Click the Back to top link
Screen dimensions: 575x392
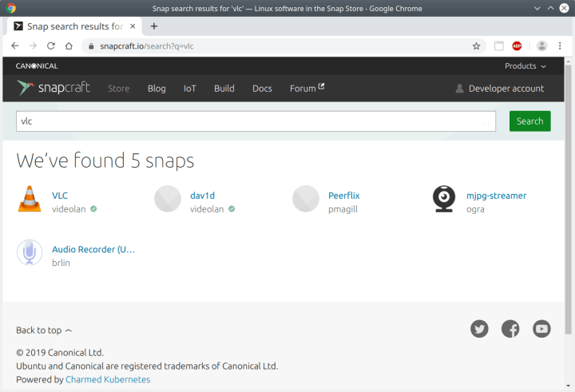[x=44, y=330]
